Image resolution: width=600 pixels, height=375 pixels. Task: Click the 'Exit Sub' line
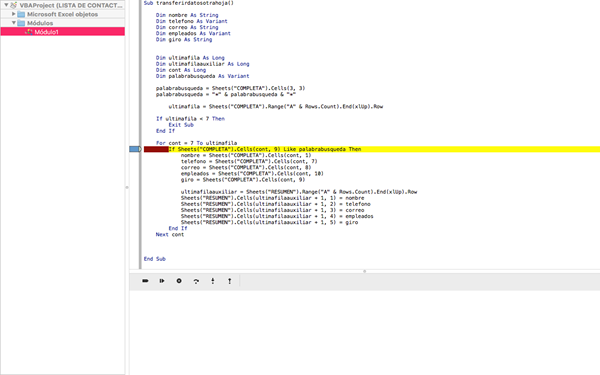point(181,125)
